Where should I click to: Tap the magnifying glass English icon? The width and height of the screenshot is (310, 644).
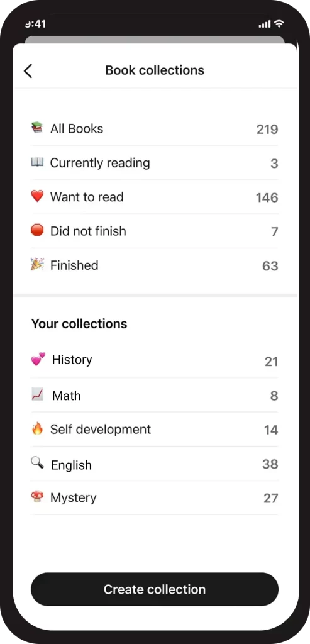(x=37, y=464)
